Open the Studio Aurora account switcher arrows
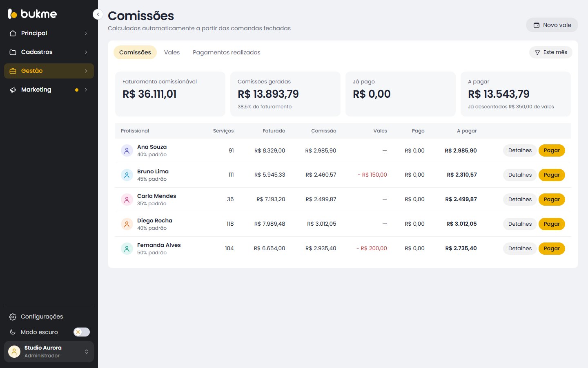This screenshot has height=368, width=588. pos(87,352)
